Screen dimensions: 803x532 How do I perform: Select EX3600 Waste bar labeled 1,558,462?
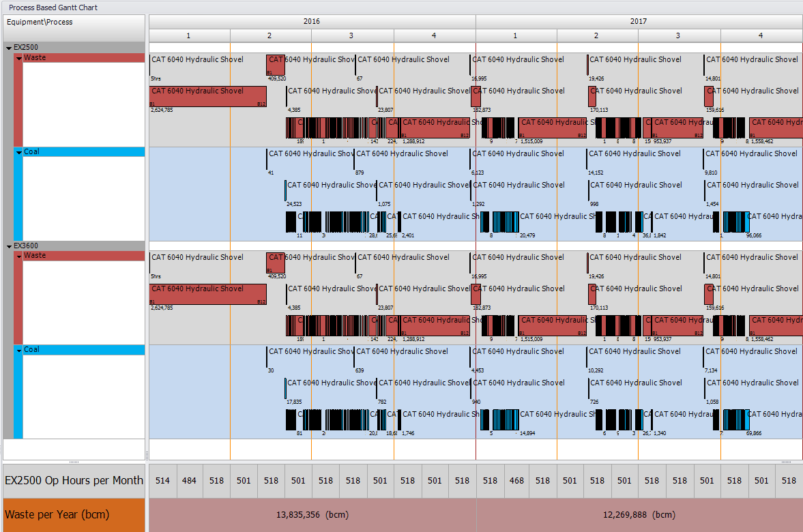pos(776,325)
